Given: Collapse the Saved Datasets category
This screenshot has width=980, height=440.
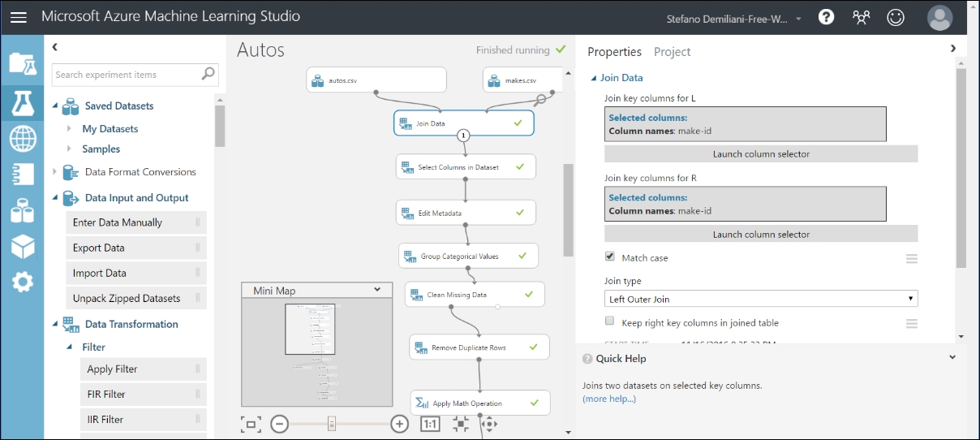Looking at the screenshot, I should coord(55,106).
